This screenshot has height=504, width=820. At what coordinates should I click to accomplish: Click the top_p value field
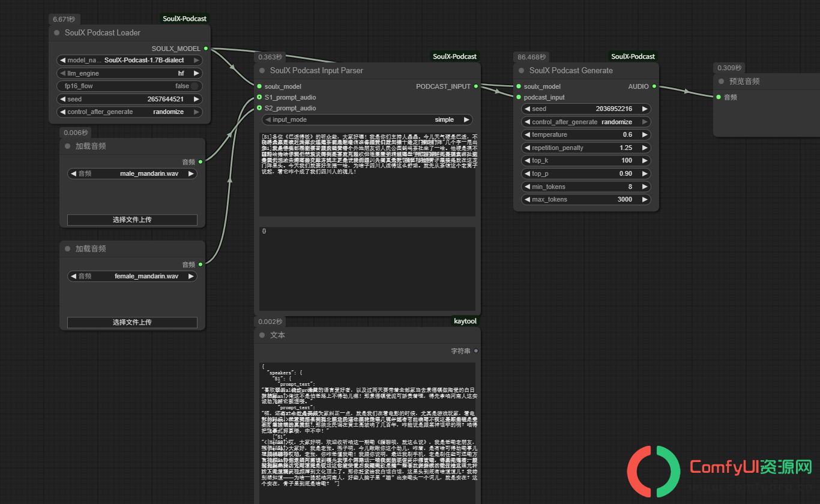coord(586,173)
